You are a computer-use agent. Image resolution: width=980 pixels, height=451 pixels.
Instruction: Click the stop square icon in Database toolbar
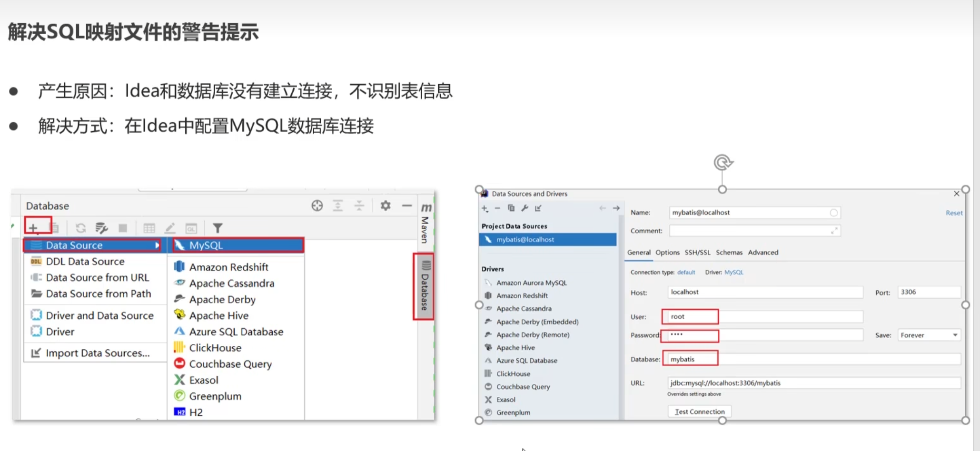(123, 228)
